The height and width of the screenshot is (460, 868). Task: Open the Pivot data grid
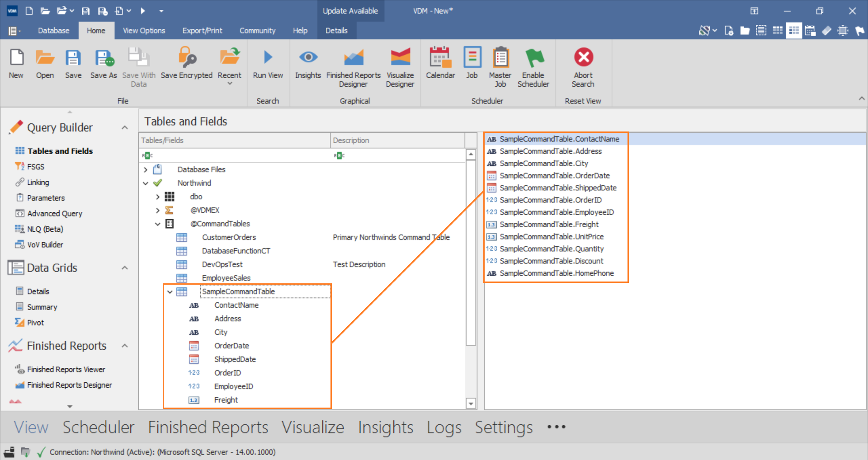pos(35,323)
